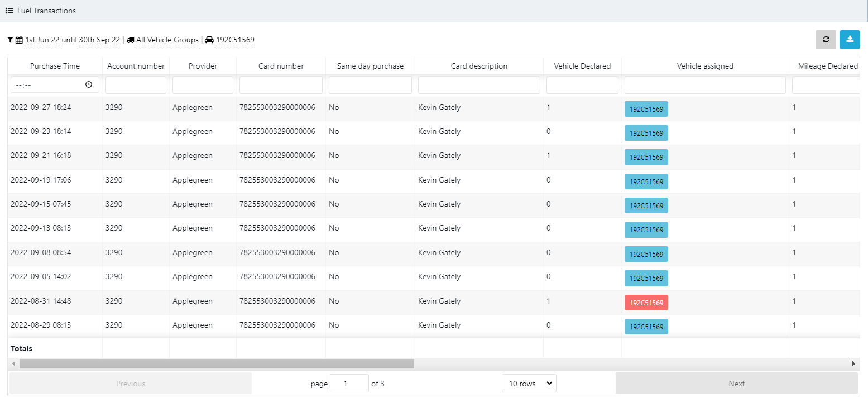This screenshot has width=868, height=417.
Task: Focus the Same day purchase filter input
Action: [x=371, y=85]
